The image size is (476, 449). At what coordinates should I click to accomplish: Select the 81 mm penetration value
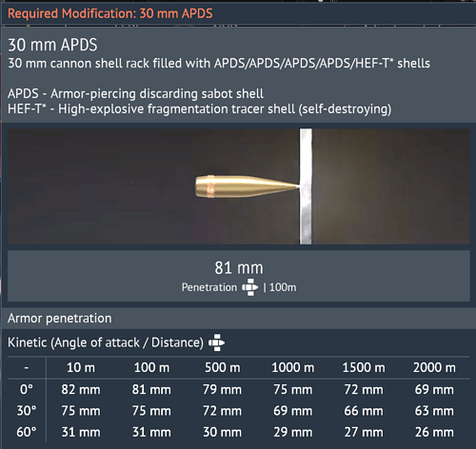(x=239, y=268)
